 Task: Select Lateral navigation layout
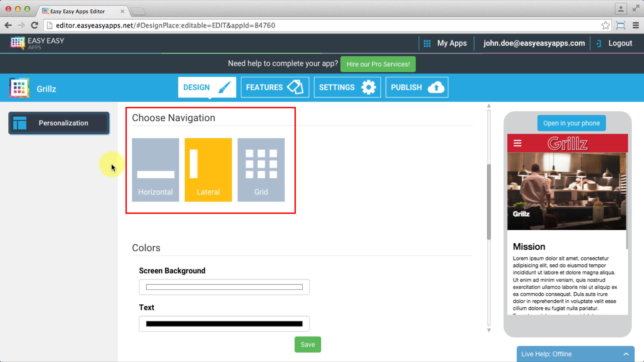click(208, 170)
